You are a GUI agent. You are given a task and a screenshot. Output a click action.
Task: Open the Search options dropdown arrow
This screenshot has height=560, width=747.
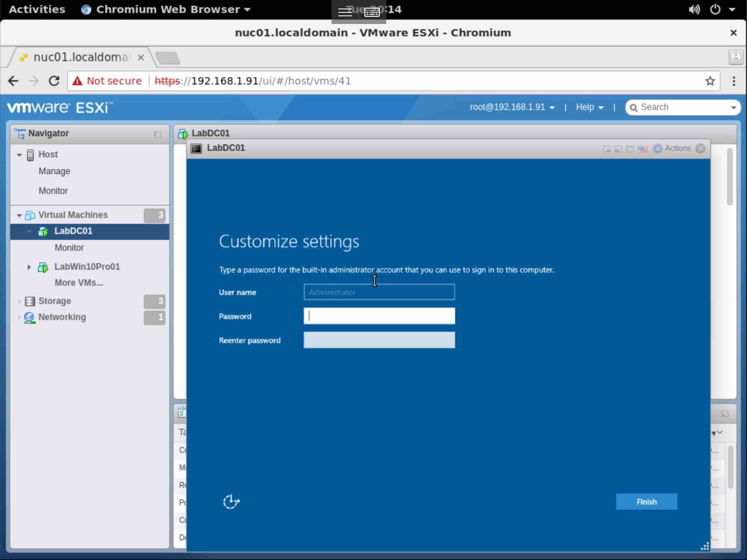733,108
